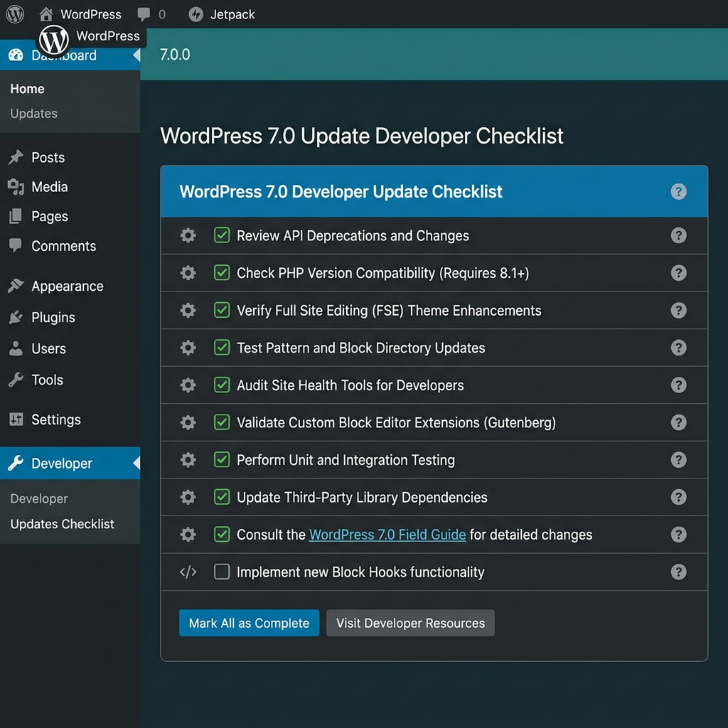The image size is (728, 728).
Task: Click the WordPress logo in admin bar
Action: click(x=15, y=14)
